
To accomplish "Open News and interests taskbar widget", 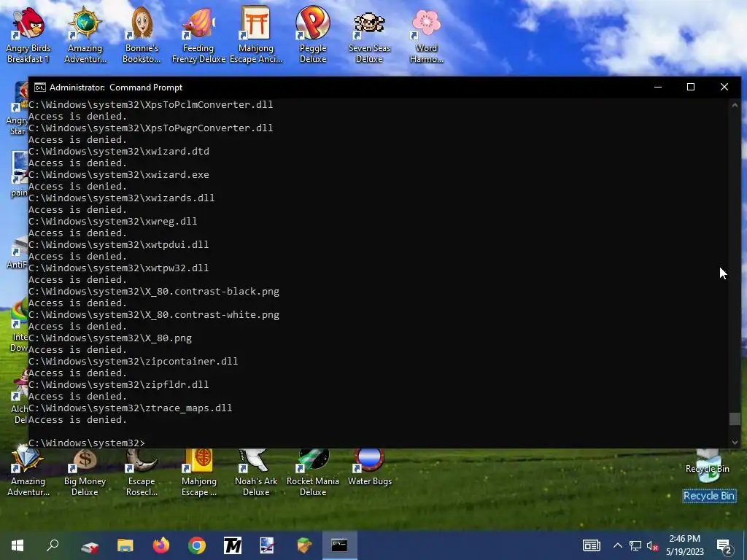I will click(591, 545).
